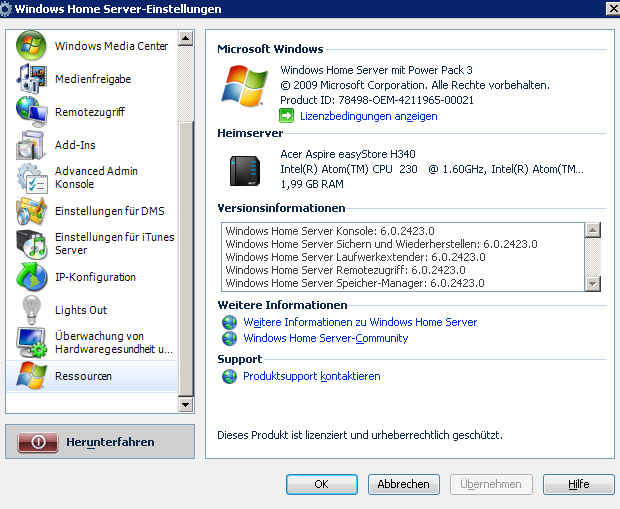Click the Advanced Admin Konsole gear icon

point(32,178)
